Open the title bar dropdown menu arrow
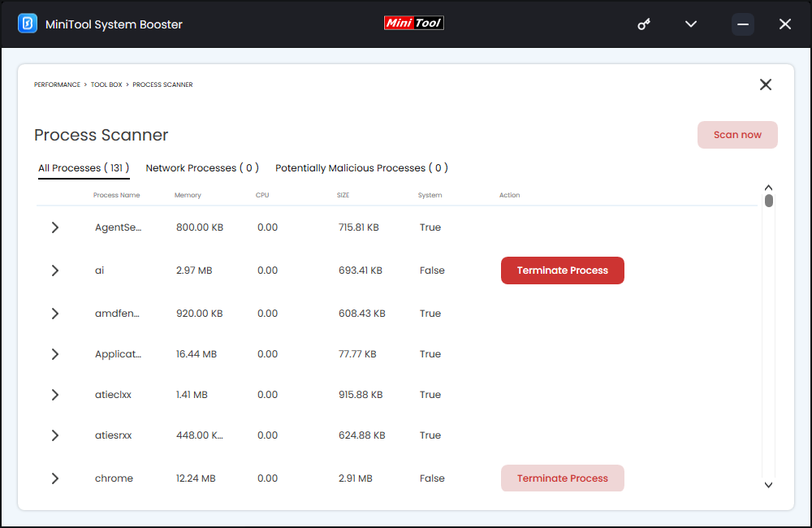Viewport: 812px width, 528px height. [691, 24]
